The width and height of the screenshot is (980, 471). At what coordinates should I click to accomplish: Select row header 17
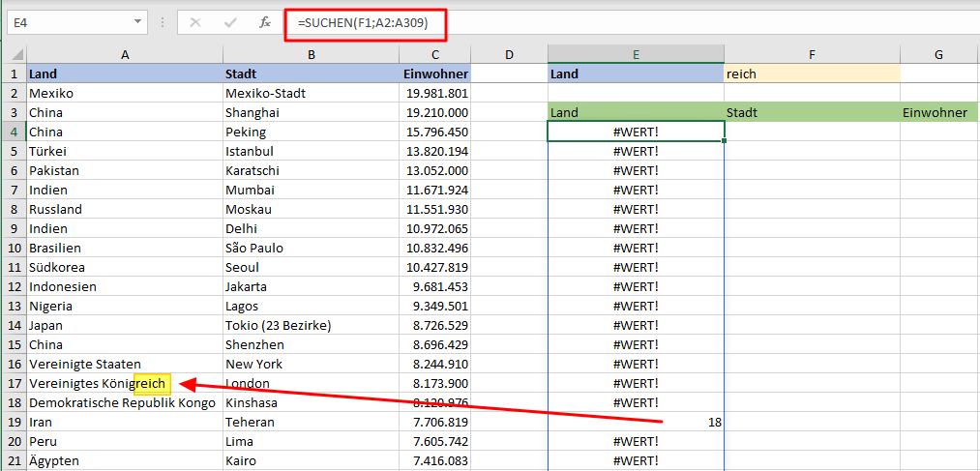(x=13, y=383)
